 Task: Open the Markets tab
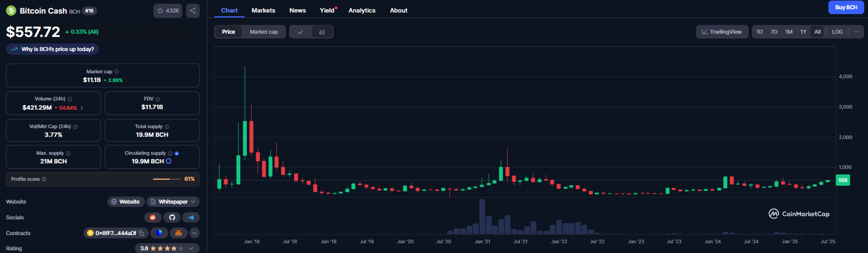click(x=263, y=10)
